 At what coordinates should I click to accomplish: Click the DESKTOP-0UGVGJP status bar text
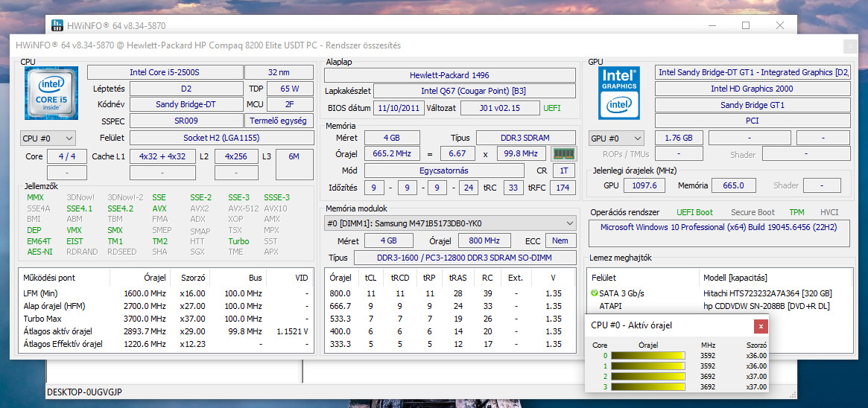coord(84,392)
